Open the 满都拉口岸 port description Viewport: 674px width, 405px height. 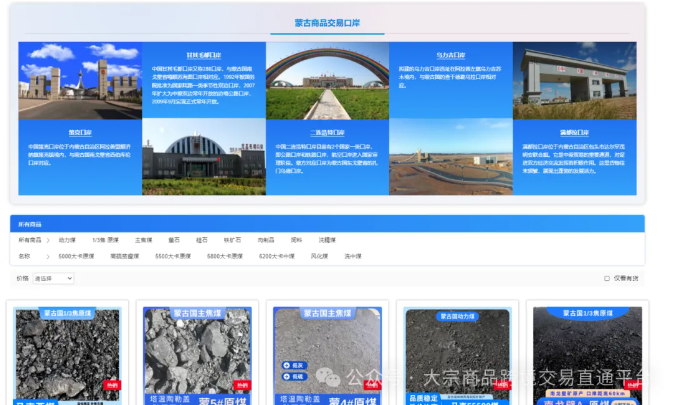[574, 157]
